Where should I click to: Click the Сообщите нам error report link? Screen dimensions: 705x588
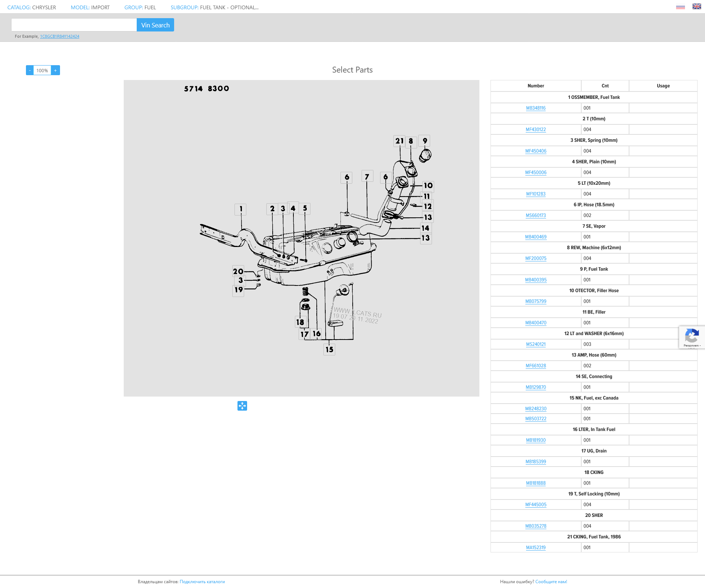point(551,582)
